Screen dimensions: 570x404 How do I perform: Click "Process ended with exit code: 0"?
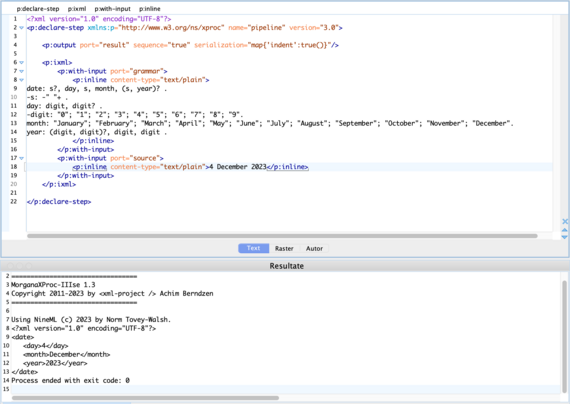point(71,380)
